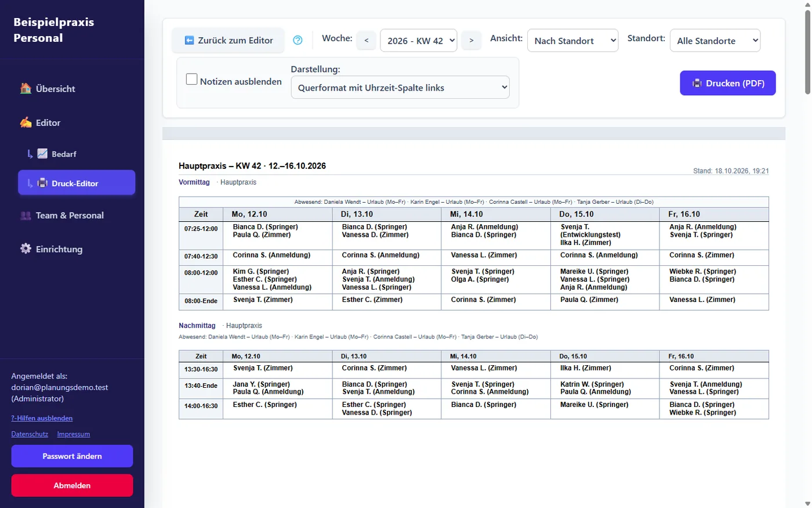
Task: Click the Nachmittag section heading
Action: click(197, 326)
